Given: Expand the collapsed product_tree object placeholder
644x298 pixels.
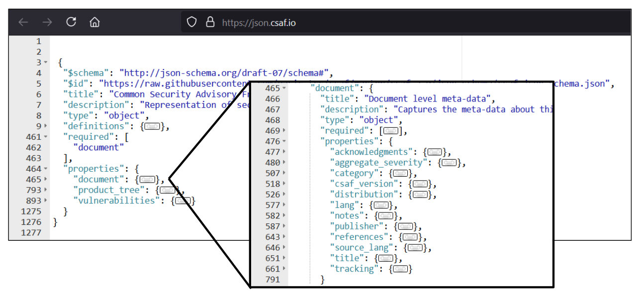Looking at the screenshot, I should (x=168, y=190).
